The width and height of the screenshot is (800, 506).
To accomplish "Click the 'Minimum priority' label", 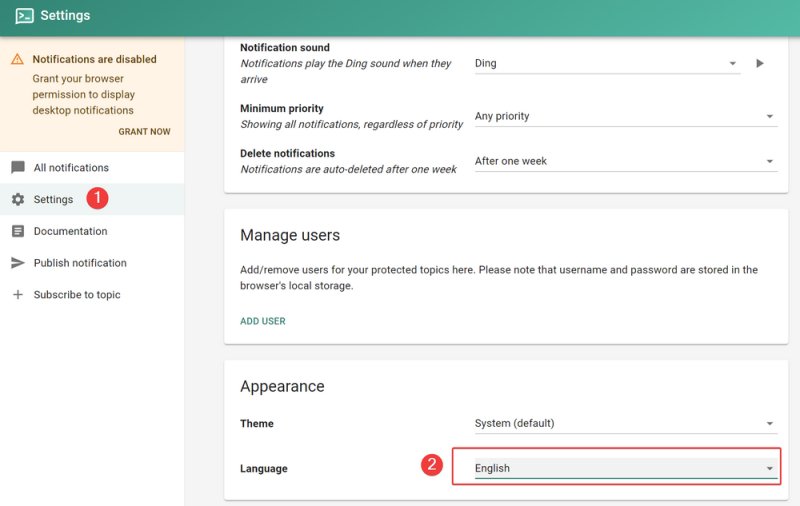I will click(282, 109).
